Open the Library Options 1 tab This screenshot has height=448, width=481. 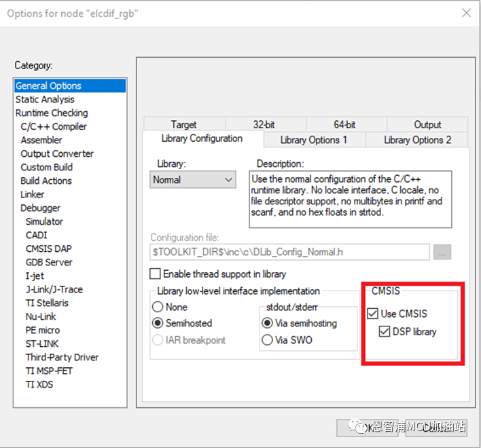pos(314,140)
